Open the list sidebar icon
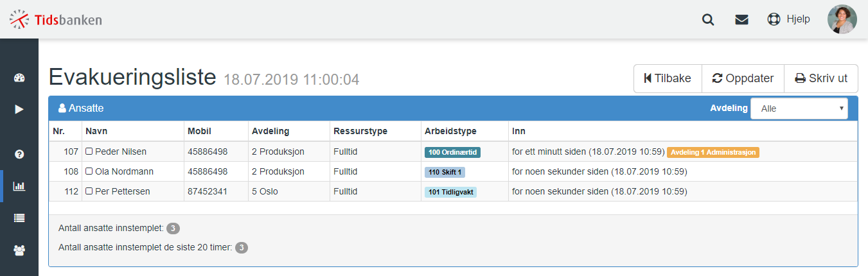The height and width of the screenshot is (276, 868). [19, 218]
